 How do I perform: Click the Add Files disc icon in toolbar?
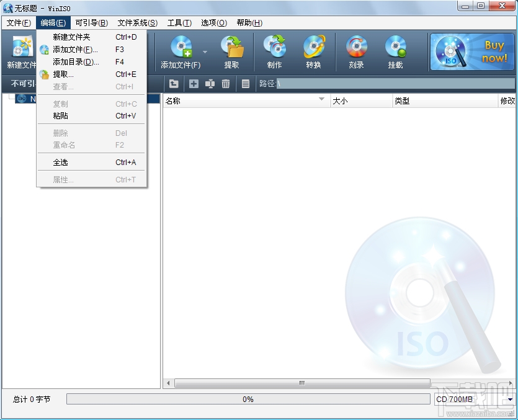[x=181, y=47]
